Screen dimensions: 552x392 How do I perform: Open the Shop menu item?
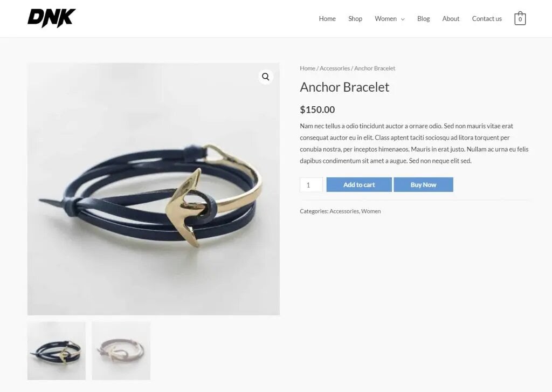point(355,19)
